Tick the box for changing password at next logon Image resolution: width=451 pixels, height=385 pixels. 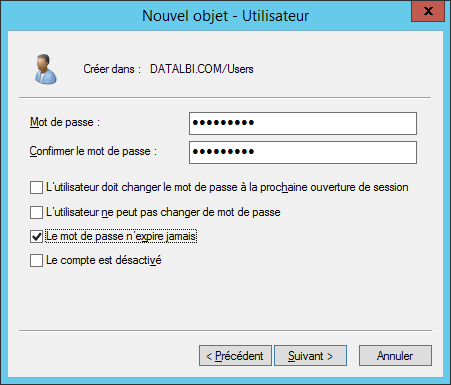coord(36,187)
